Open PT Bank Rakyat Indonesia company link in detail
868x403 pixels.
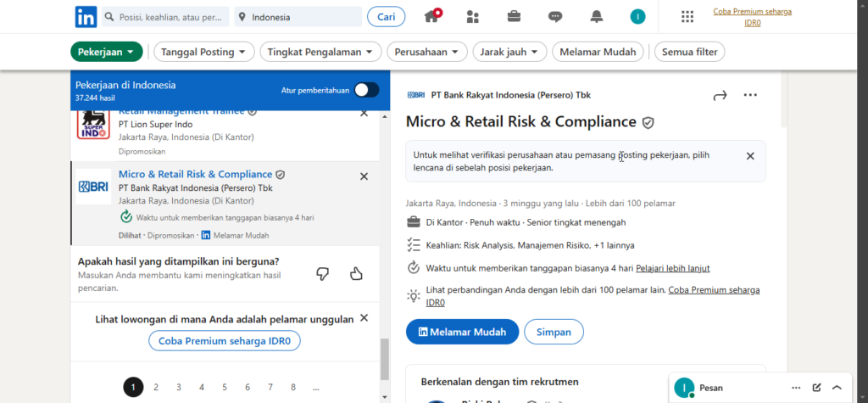(510, 95)
